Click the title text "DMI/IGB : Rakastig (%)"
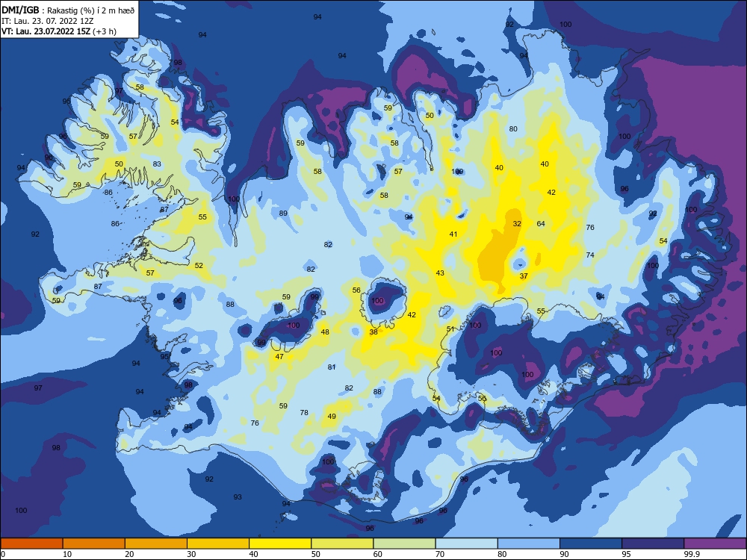The height and width of the screenshot is (560, 747). [49, 10]
